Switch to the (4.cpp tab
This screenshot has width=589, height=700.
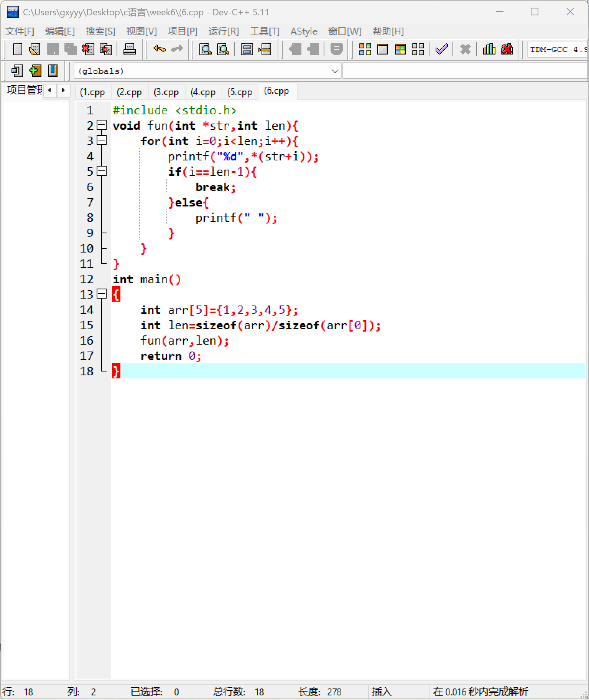(x=203, y=92)
